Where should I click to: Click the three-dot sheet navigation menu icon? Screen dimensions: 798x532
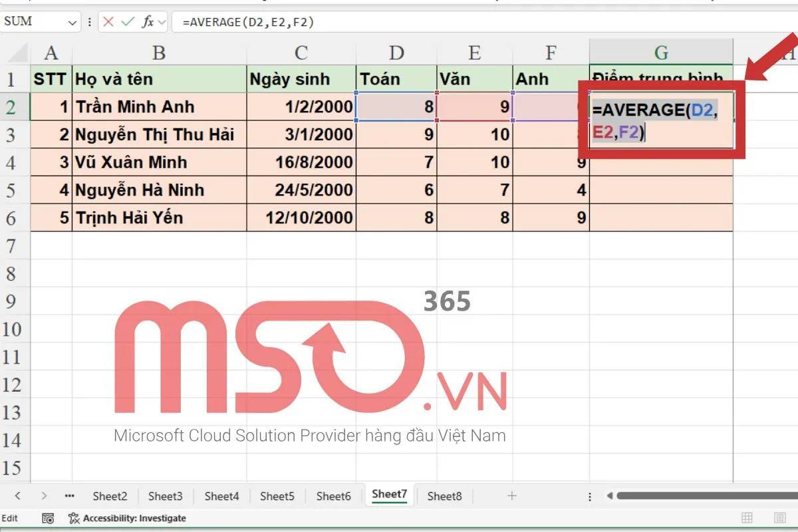point(70,495)
